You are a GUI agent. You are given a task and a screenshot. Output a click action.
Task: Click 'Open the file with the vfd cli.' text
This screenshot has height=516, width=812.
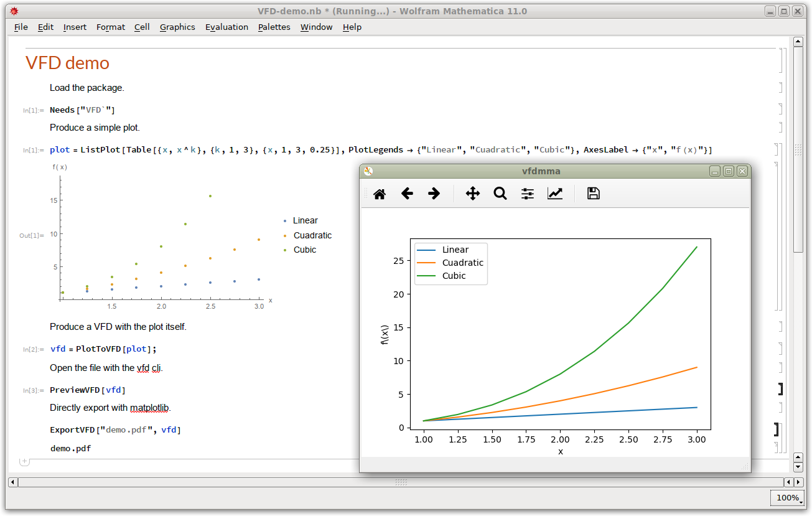click(106, 368)
